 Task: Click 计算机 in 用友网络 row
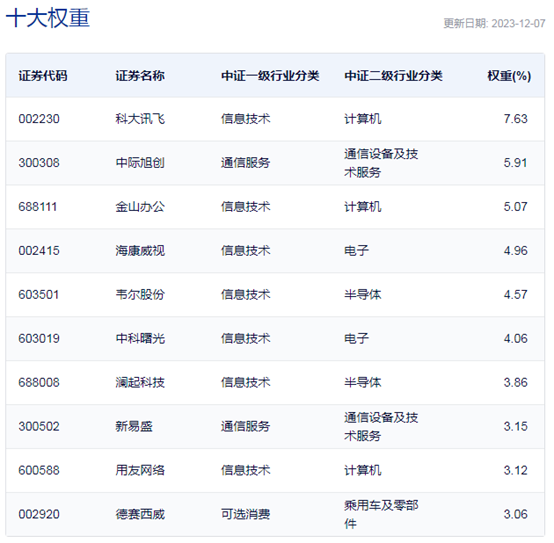363,471
